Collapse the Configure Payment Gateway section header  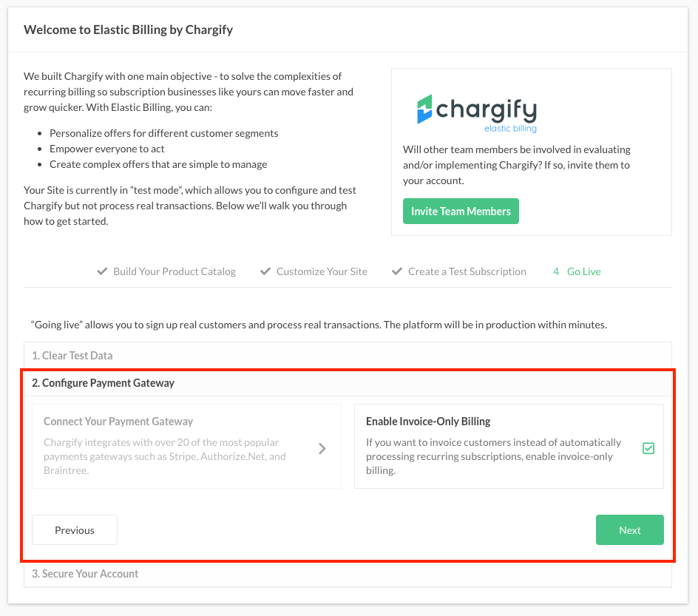[x=104, y=383]
